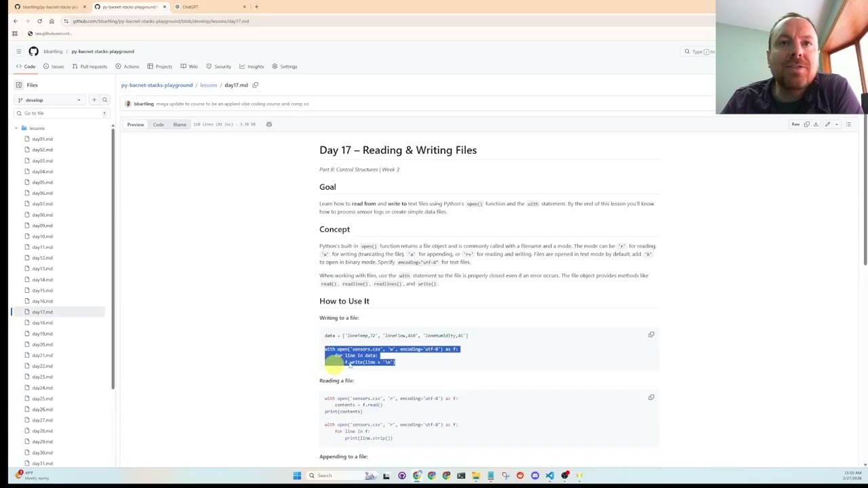Open File Explorer from the taskbar

(476, 476)
